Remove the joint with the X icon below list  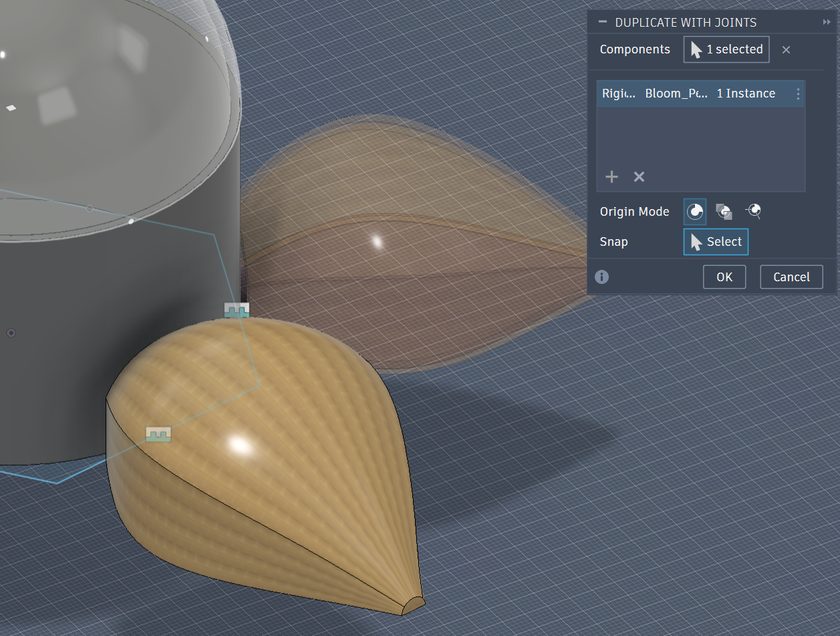click(x=639, y=176)
